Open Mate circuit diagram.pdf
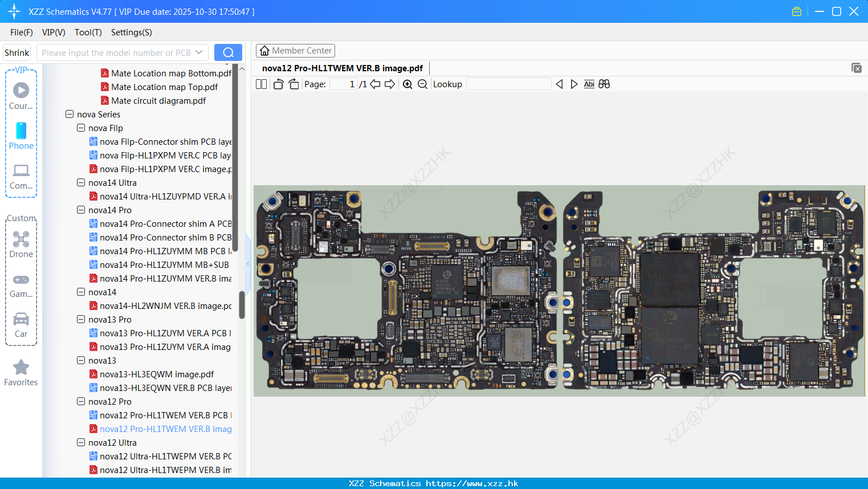Viewport: 868px width, 489px height. 153,100
